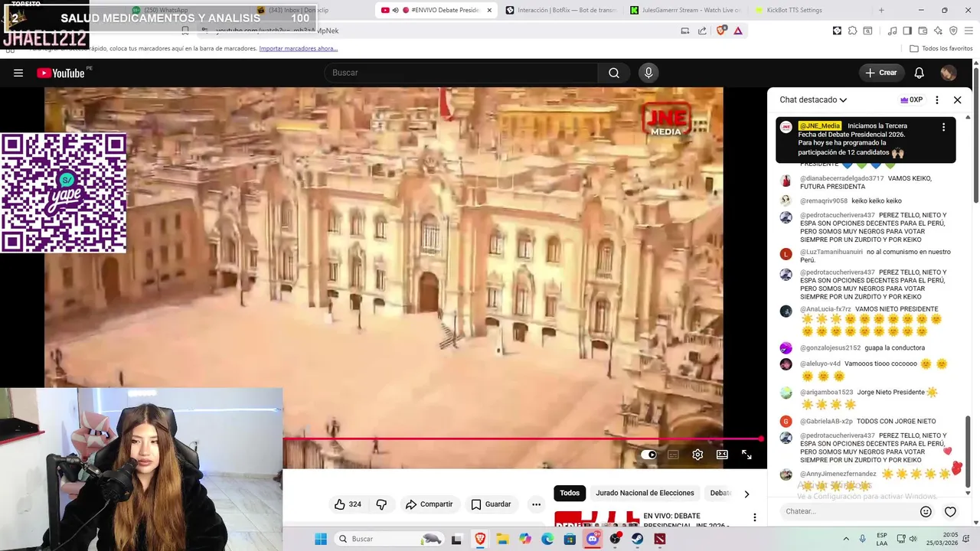Close the live chat panel
Image resolution: width=980 pixels, height=551 pixels.
957,99
